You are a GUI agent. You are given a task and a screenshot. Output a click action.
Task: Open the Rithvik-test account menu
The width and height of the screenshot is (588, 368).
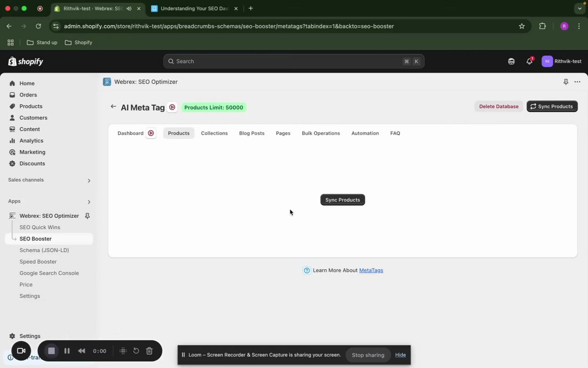pos(561,61)
